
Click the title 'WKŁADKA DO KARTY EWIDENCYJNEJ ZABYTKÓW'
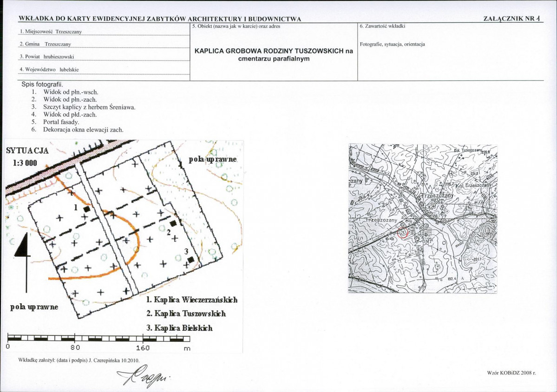pos(103,19)
